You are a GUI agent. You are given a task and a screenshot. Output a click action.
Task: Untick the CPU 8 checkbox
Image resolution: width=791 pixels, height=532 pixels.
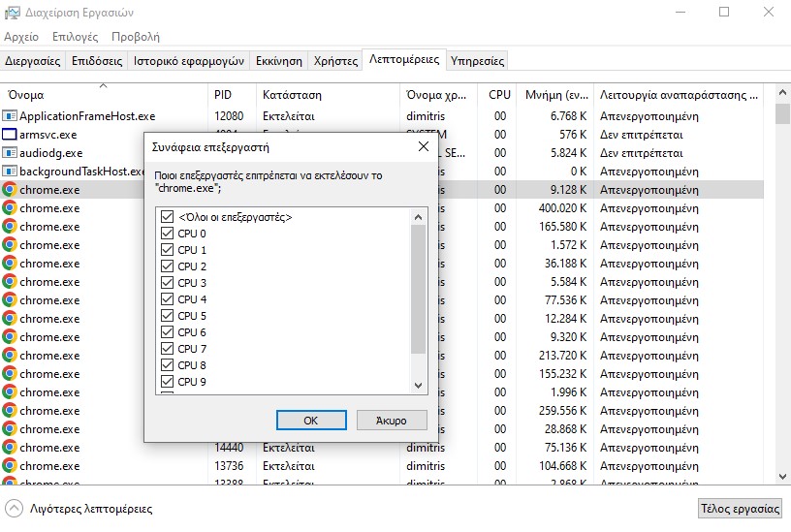[167, 365]
